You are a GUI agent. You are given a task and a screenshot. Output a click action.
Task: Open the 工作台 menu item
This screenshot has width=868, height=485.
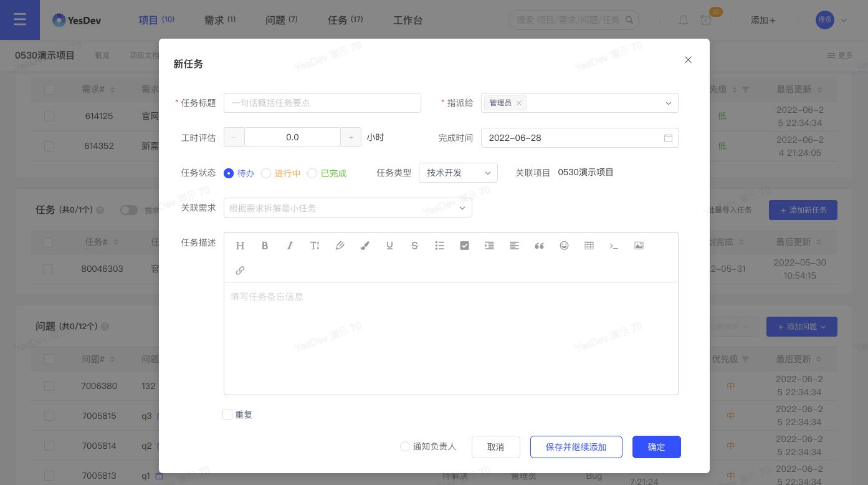(x=408, y=20)
